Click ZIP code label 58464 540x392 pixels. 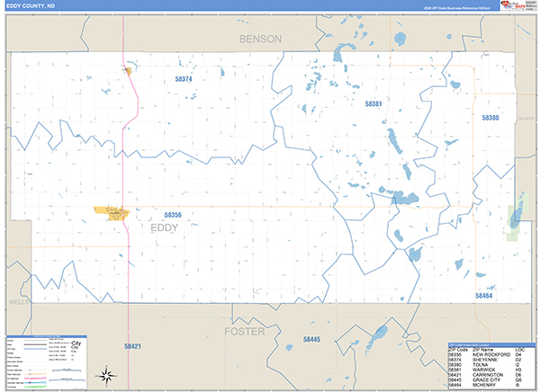pos(484,296)
